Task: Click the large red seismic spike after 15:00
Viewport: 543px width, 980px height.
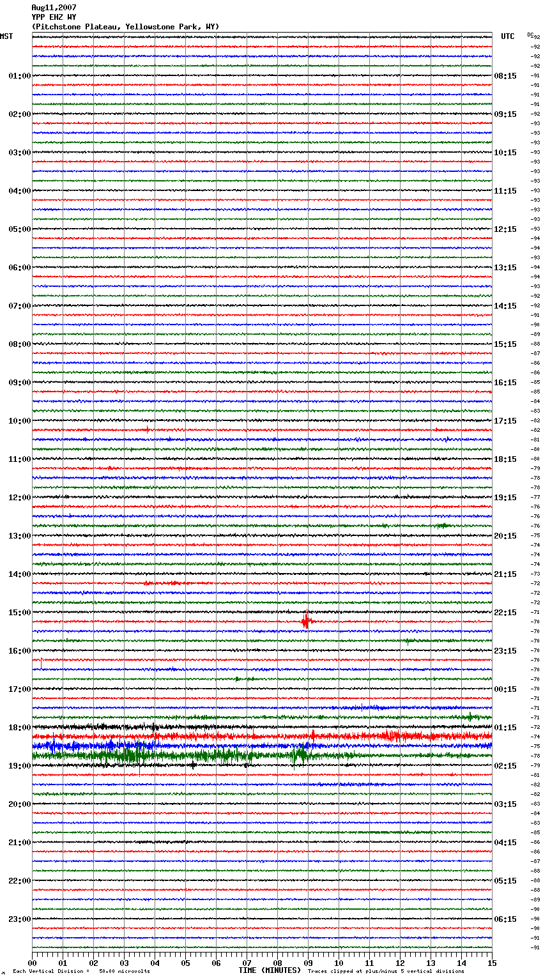Action: pos(307,620)
